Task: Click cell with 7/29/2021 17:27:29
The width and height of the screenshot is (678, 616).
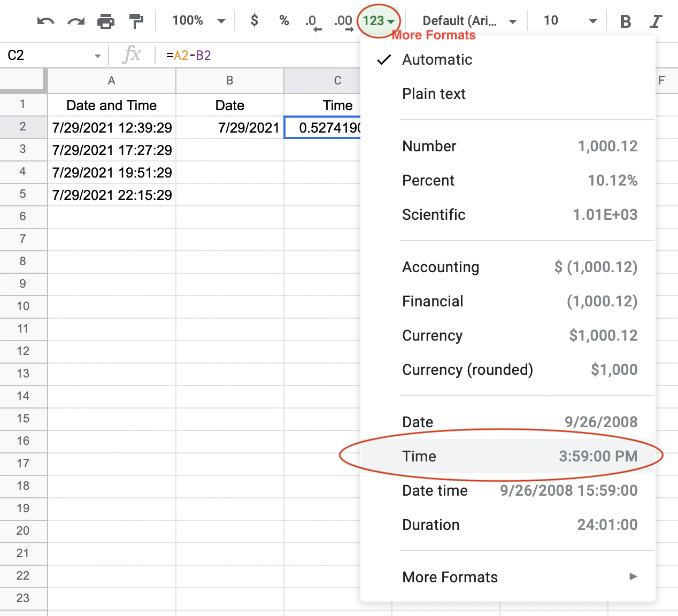Action: pos(112,150)
